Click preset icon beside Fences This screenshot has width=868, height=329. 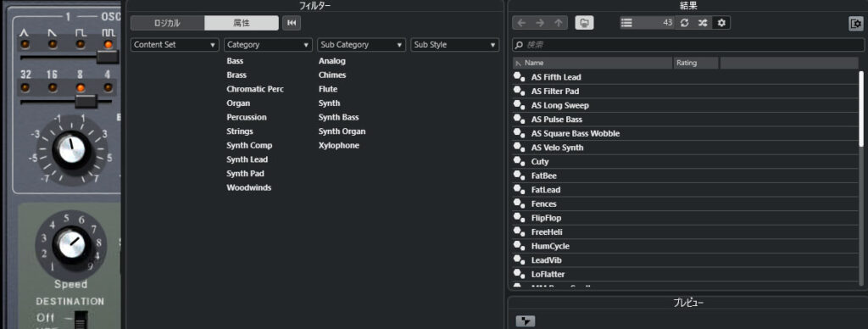(x=519, y=204)
